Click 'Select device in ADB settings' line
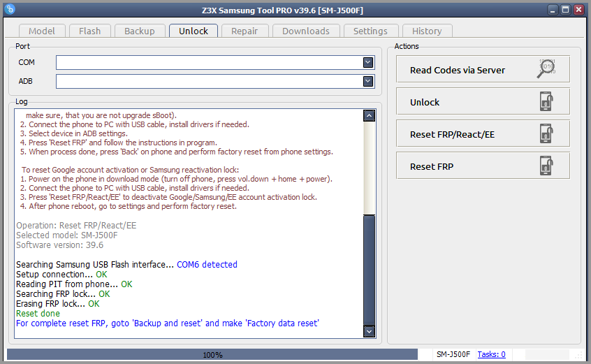 click(x=74, y=133)
